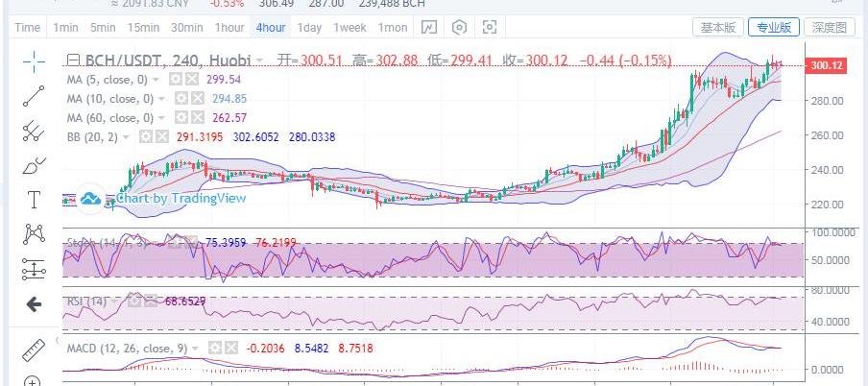Select the pattern drawing tool

click(x=34, y=233)
